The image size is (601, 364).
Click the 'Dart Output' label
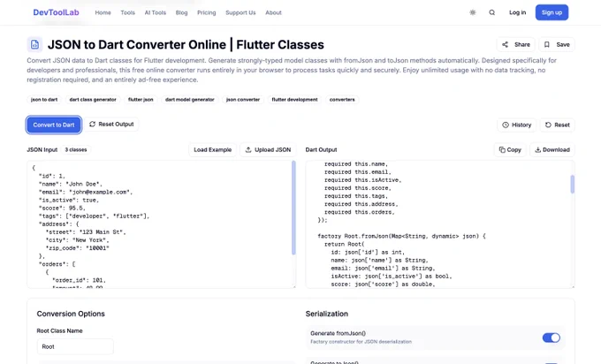pyautogui.click(x=321, y=150)
